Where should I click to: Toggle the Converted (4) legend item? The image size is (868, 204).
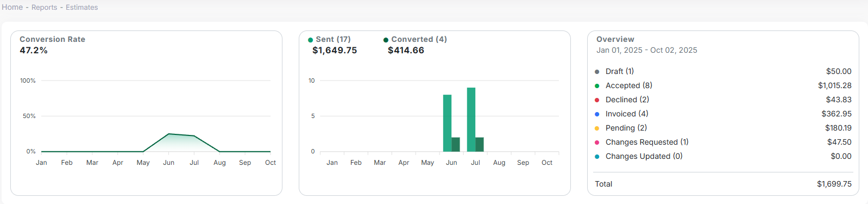point(415,39)
